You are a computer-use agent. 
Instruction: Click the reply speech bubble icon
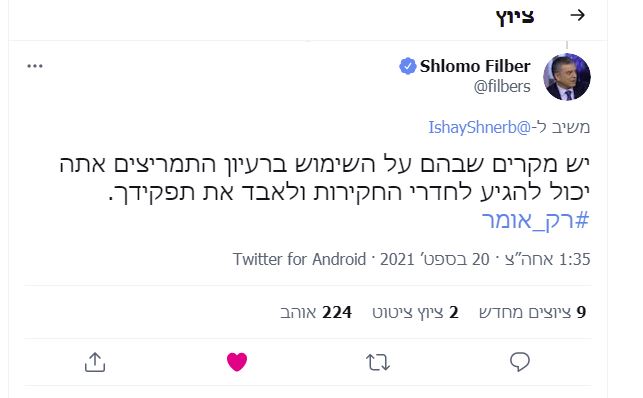click(520, 362)
